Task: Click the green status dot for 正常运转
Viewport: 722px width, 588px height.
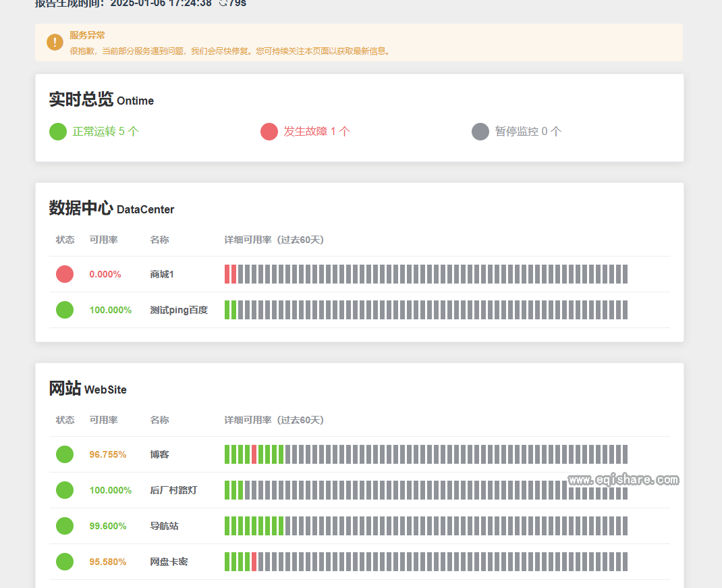Action: (57, 132)
